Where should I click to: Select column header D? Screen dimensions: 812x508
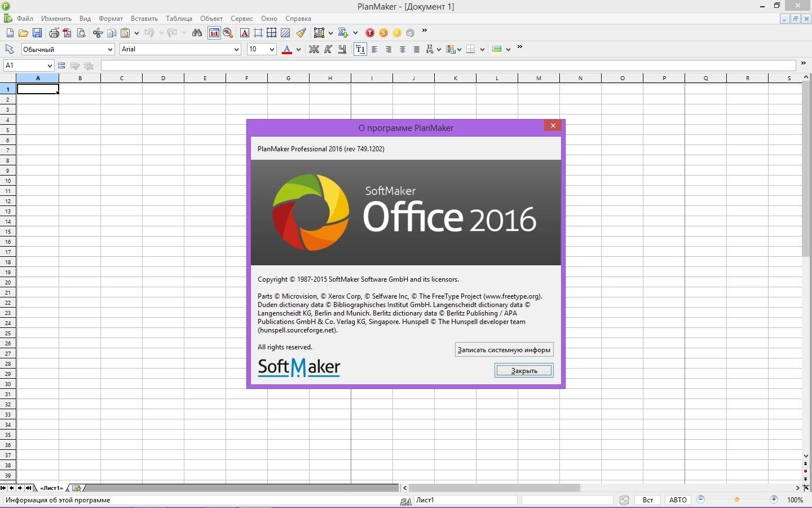(x=164, y=78)
